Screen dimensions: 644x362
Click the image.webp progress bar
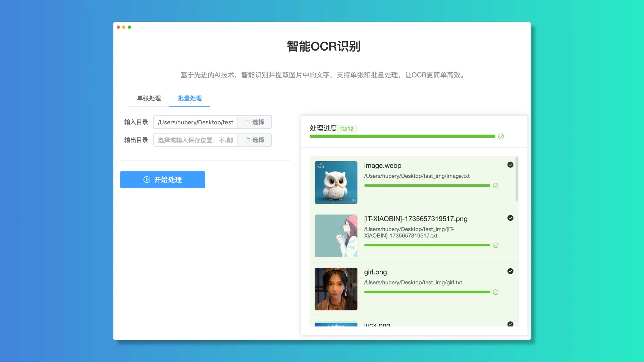click(x=427, y=186)
